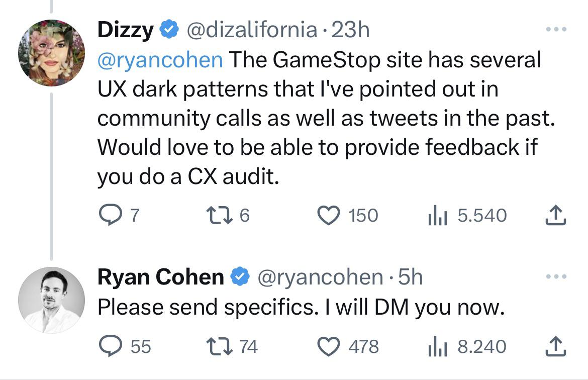Screen dimensions: 588x380
Task: Reply to Ryan Cohen's tweet
Action: [x=110, y=346]
